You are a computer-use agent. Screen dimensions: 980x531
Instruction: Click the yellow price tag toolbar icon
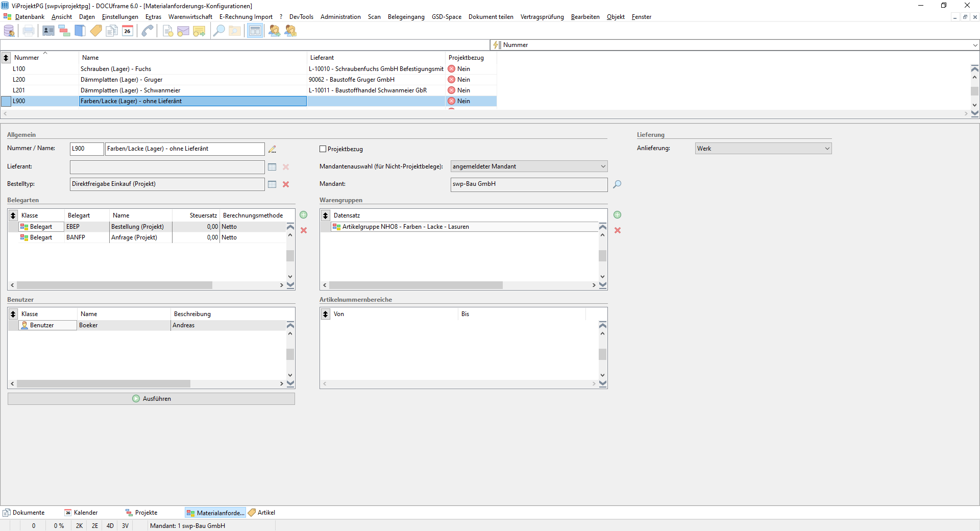pyautogui.click(x=96, y=31)
